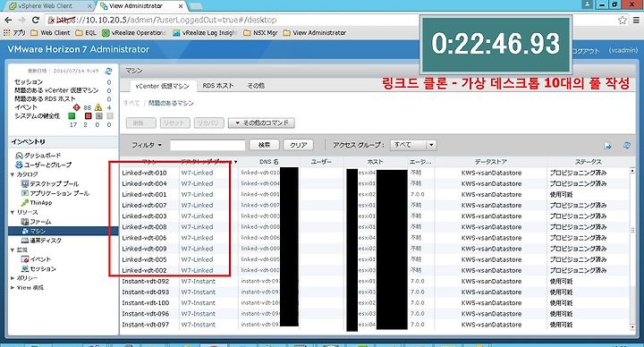
Task: Collapse the リソース tree node
Action: (x=13, y=212)
